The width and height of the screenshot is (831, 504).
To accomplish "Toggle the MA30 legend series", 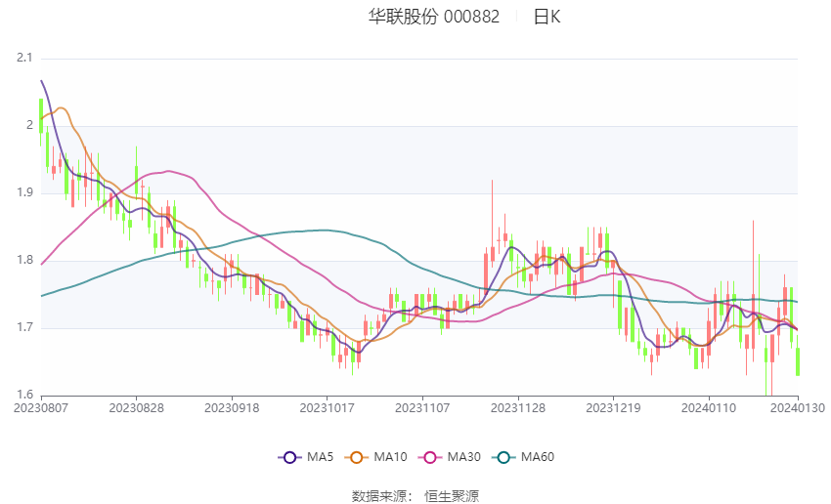I will 450,457.
